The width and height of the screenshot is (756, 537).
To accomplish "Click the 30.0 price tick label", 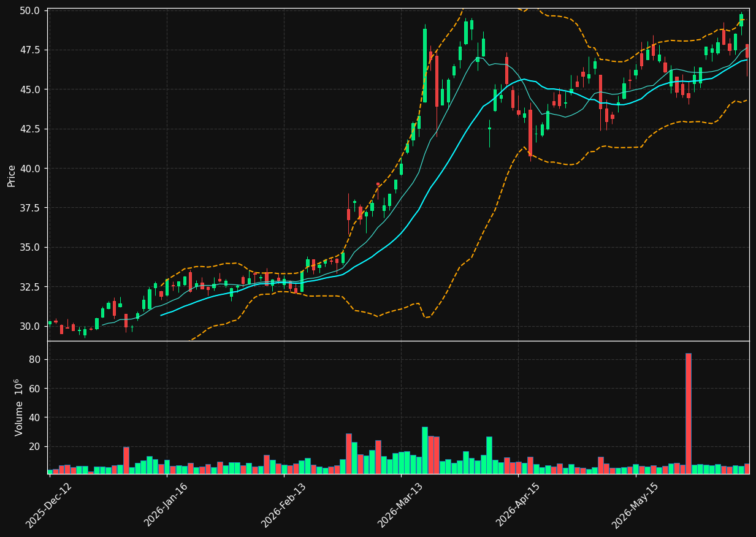I will coord(30,327).
